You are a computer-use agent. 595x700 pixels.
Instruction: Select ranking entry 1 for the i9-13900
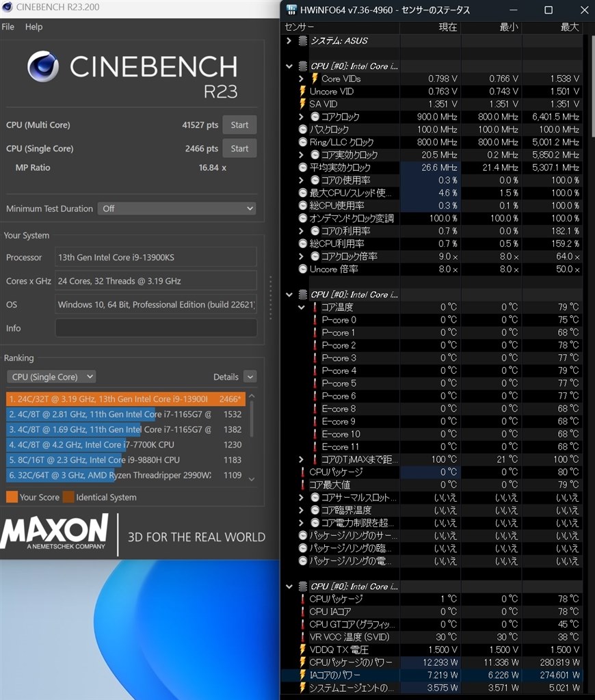click(x=126, y=399)
